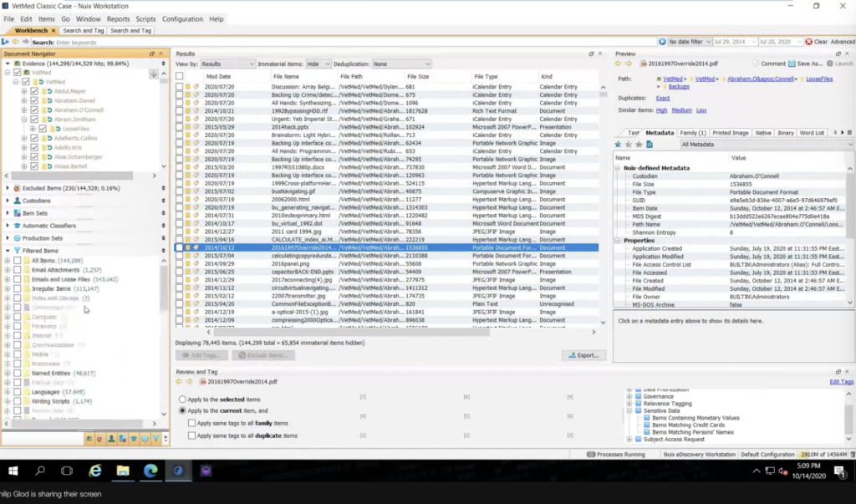Enable apply same tags to duplicate items
856x504 pixels.
click(191, 435)
